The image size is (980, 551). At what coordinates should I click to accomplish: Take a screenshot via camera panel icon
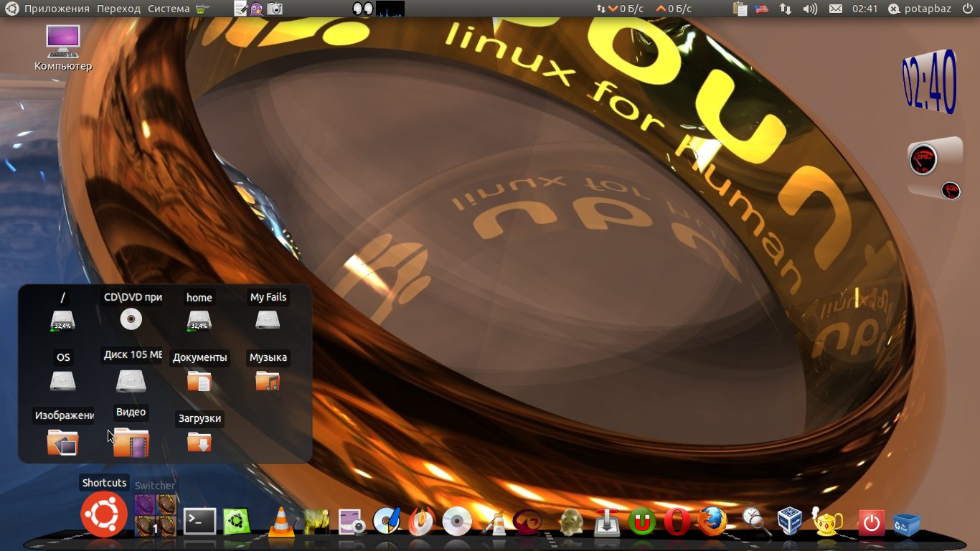(275, 9)
